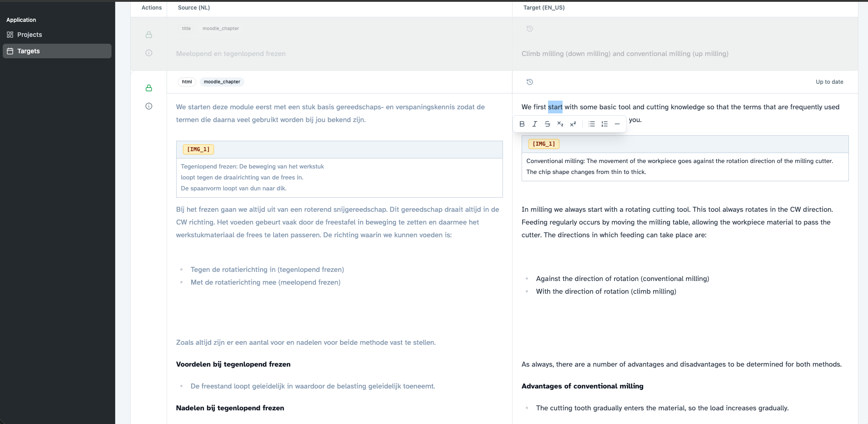This screenshot has width=868, height=424.
Task: Apply subscript formatting icon
Action: point(560,124)
